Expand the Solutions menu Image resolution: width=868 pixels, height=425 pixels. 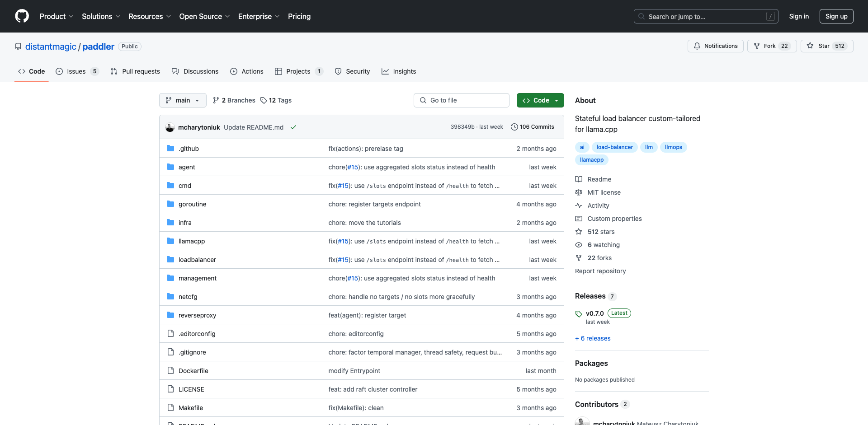[x=101, y=16]
